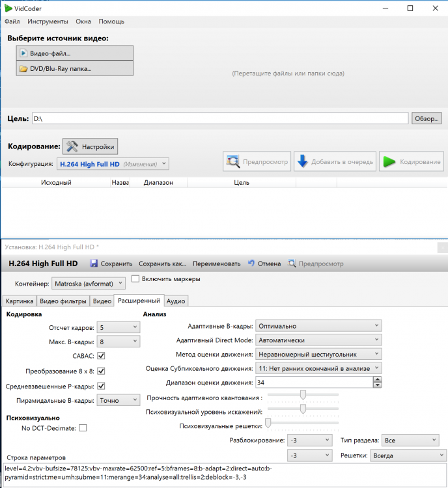Add to queue with Добавить в очередь
Screen dimensions: 448x488
335,161
